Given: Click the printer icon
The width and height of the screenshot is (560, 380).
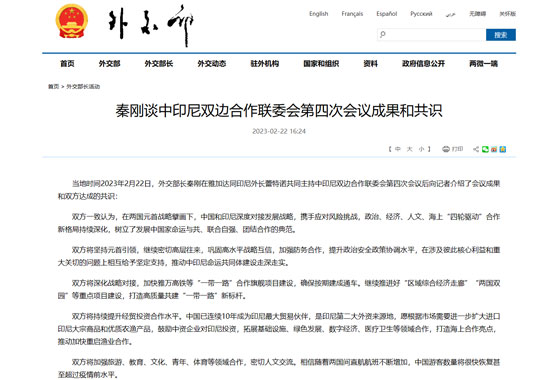Looking at the screenshot, I should pyautogui.click(x=446, y=149).
